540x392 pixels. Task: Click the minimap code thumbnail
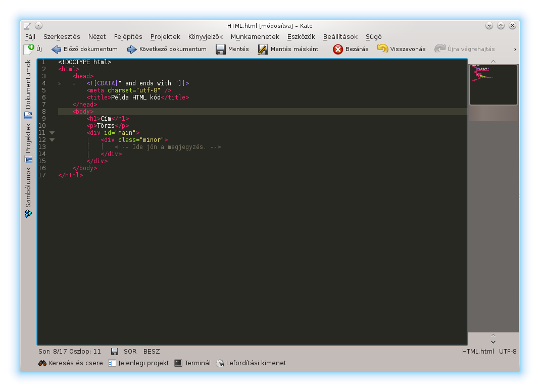[493, 85]
